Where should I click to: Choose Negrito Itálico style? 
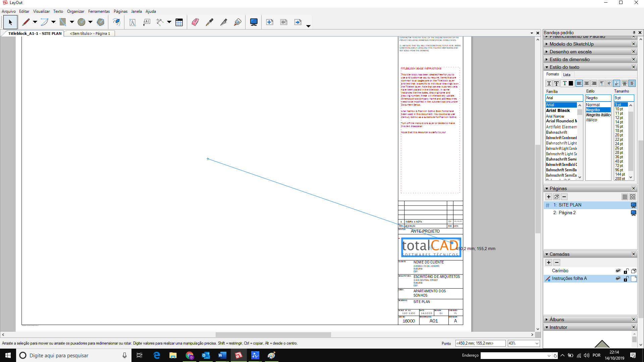pyautogui.click(x=598, y=115)
